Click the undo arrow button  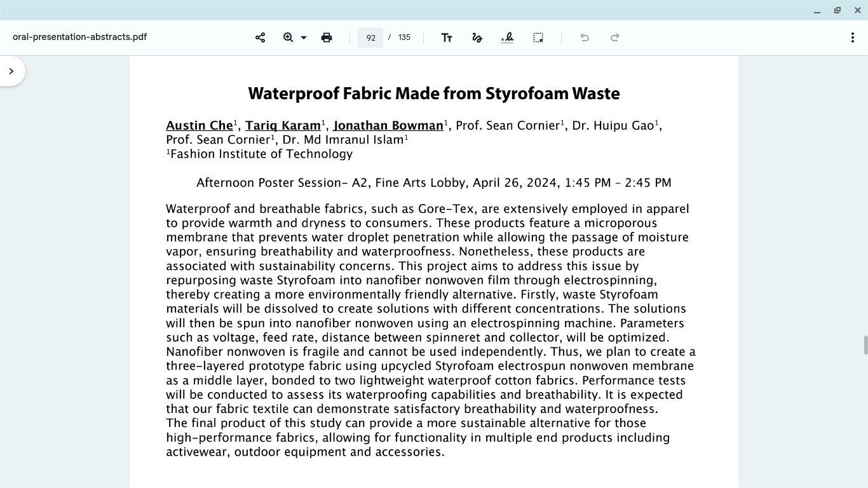click(x=585, y=37)
